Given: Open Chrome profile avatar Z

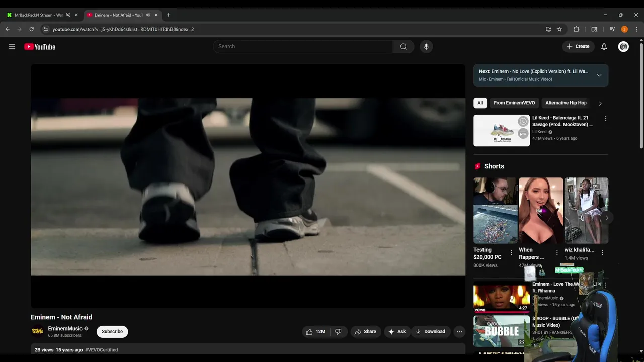Looking at the screenshot, I should (624, 29).
